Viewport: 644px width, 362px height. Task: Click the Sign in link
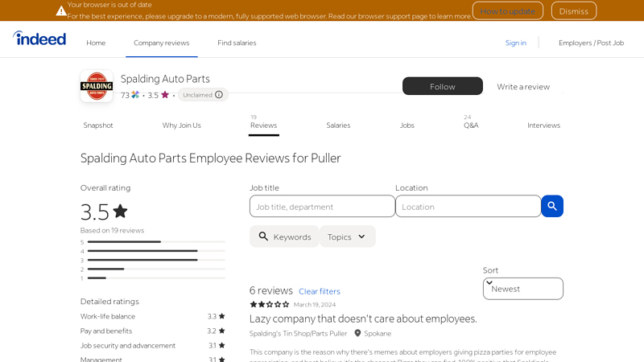click(515, 43)
